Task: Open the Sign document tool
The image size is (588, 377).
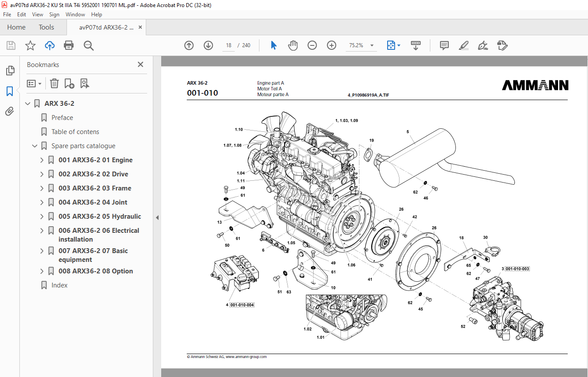Action: click(483, 45)
